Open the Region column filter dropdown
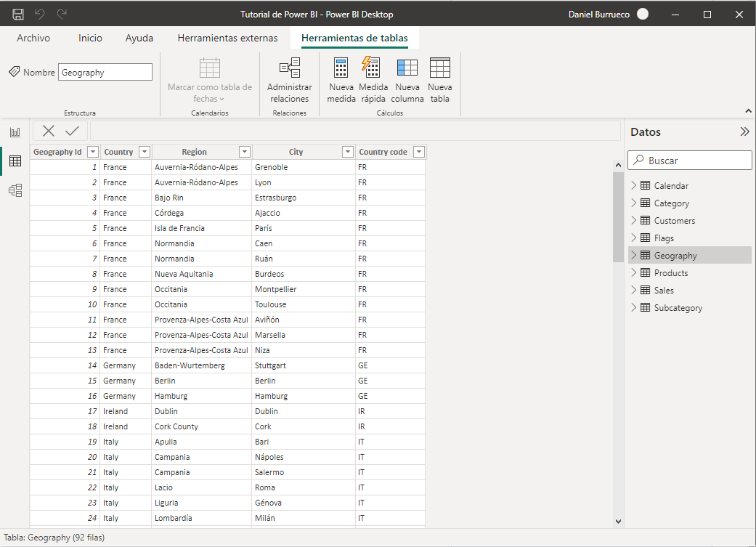Image resolution: width=756 pixels, height=547 pixels. coord(245,152)
